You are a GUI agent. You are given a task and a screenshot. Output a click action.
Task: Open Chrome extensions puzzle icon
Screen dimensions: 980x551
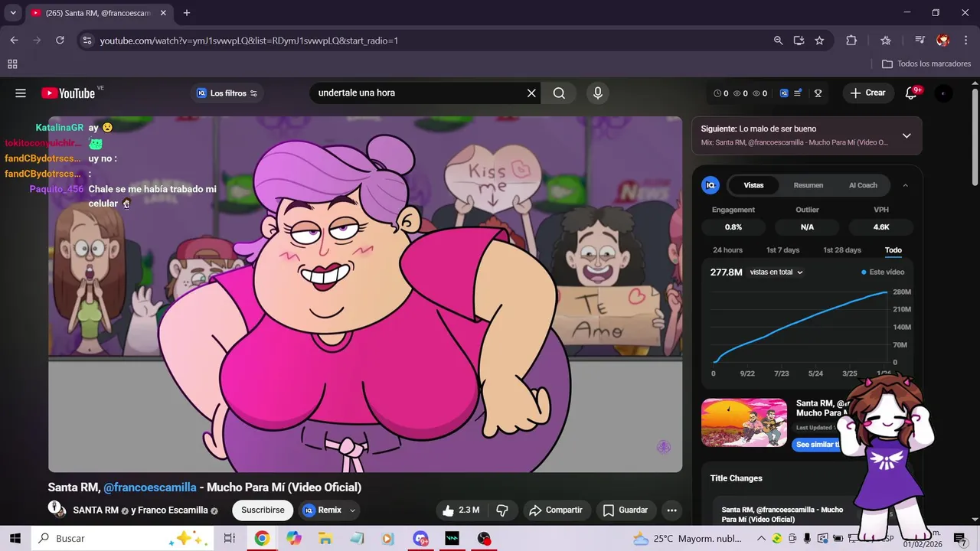[851, 41]
